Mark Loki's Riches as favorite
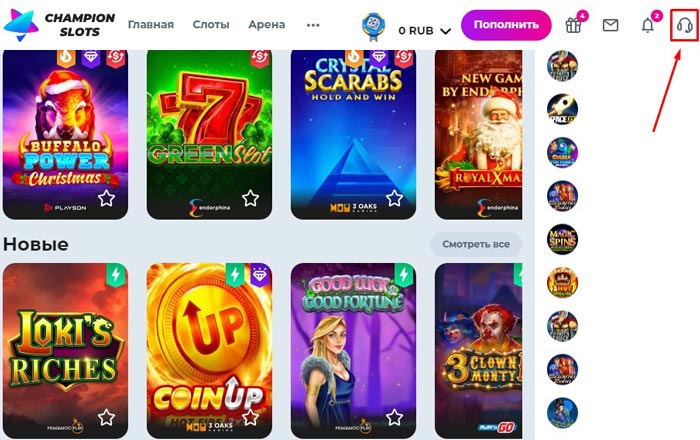 pyautogui.click(x=106, y=418)
